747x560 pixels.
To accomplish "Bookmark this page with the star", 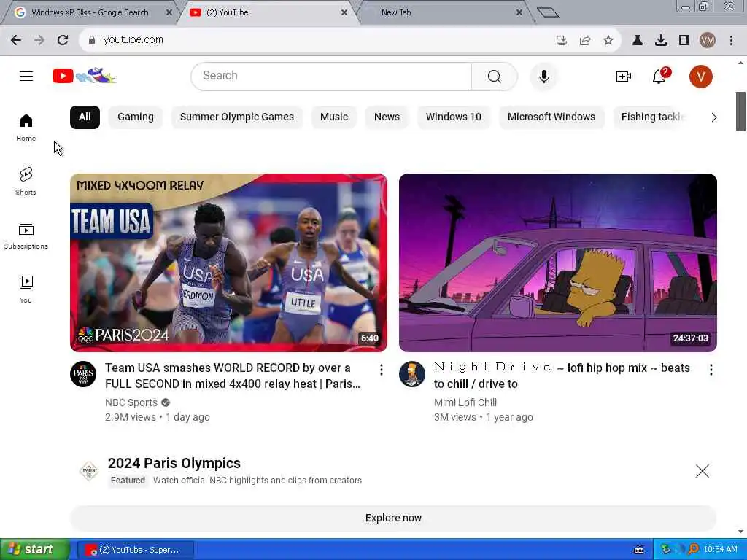I will tap(608, 41).
